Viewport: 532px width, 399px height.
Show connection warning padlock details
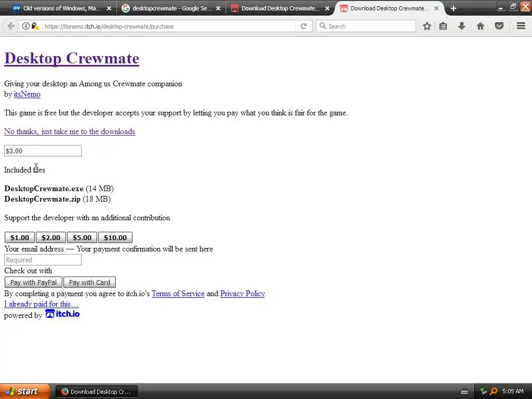tap(35, 26)
